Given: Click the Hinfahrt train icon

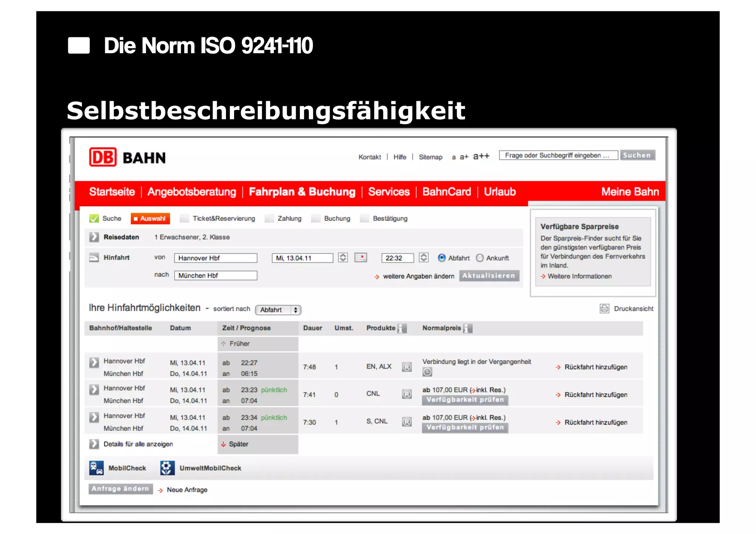Looking at the screenshot, I should click(94, 258).
